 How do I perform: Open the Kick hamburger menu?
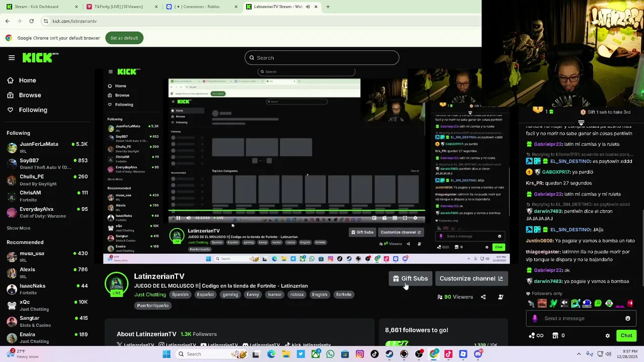12,58
